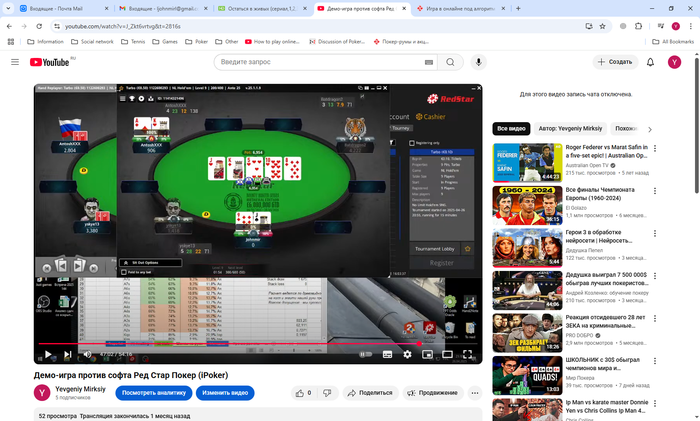700x421 pixels.
Task: Open the Social network bookmarks folder
Action: tap(92, 42)
